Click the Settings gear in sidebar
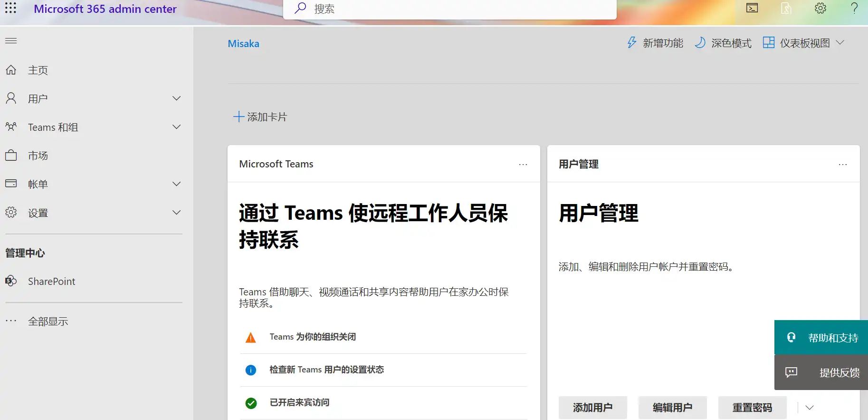The height and width of the screenshot is (420, 868). (x=11, y=213)
